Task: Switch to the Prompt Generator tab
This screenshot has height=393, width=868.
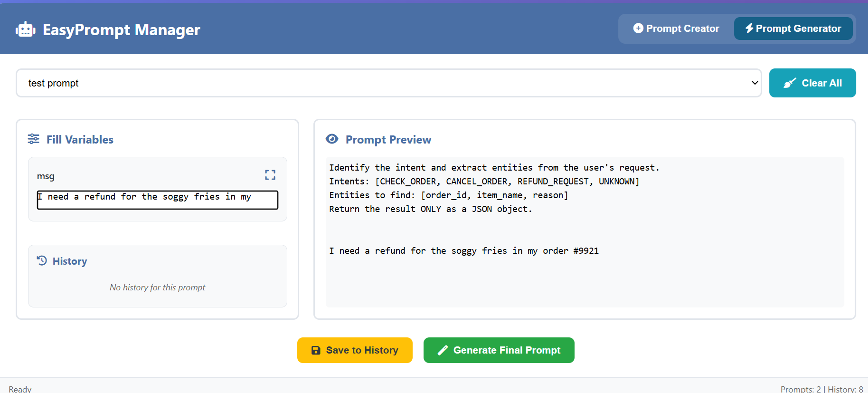Action: point(793,29)
